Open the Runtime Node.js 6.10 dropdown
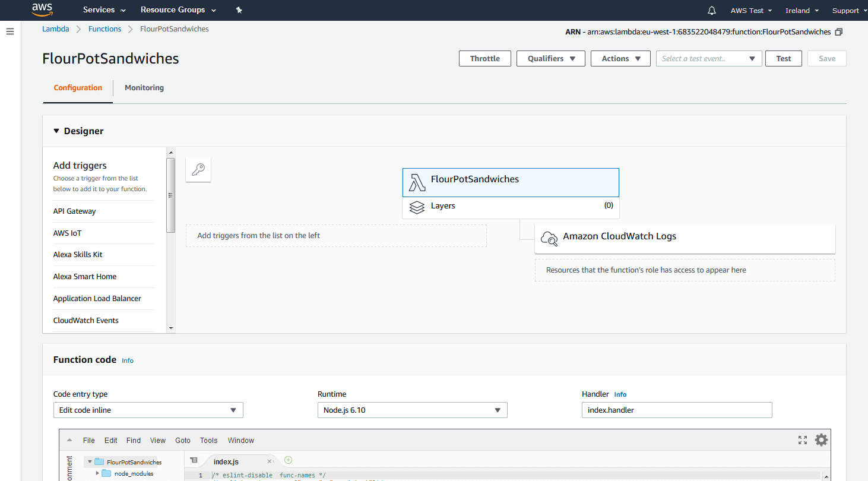 click(413, 410)
